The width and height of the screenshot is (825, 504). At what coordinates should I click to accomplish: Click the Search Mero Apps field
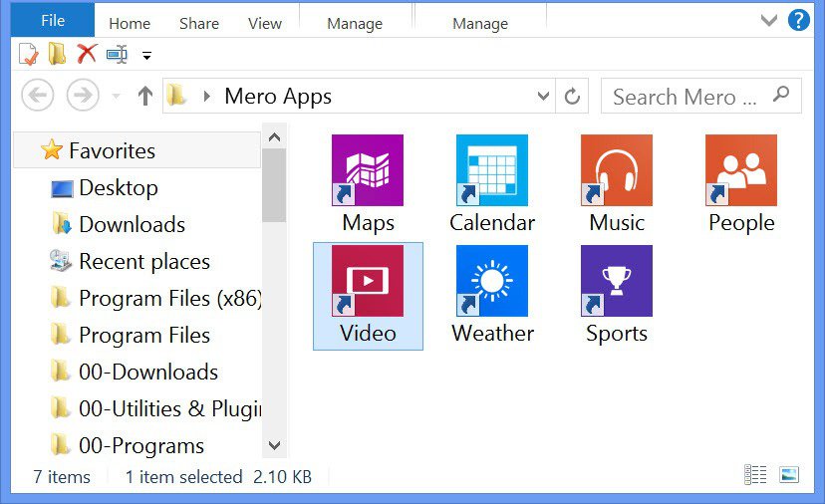(x=687, y=97)
